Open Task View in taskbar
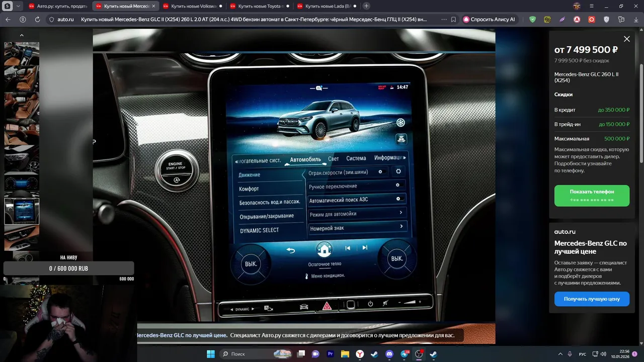Image resolution: width=644 pixels, height=362 pixels. 301,354
